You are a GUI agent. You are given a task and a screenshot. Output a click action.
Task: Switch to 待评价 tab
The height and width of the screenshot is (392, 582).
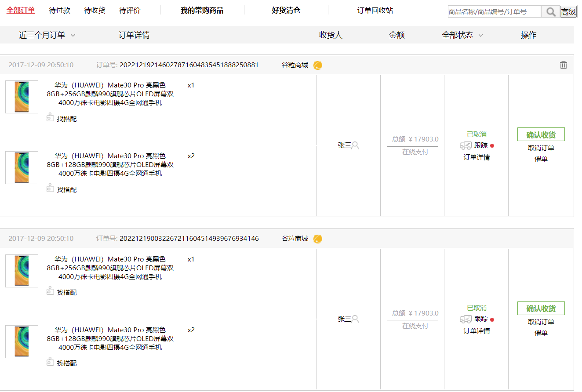coord(130,10)
